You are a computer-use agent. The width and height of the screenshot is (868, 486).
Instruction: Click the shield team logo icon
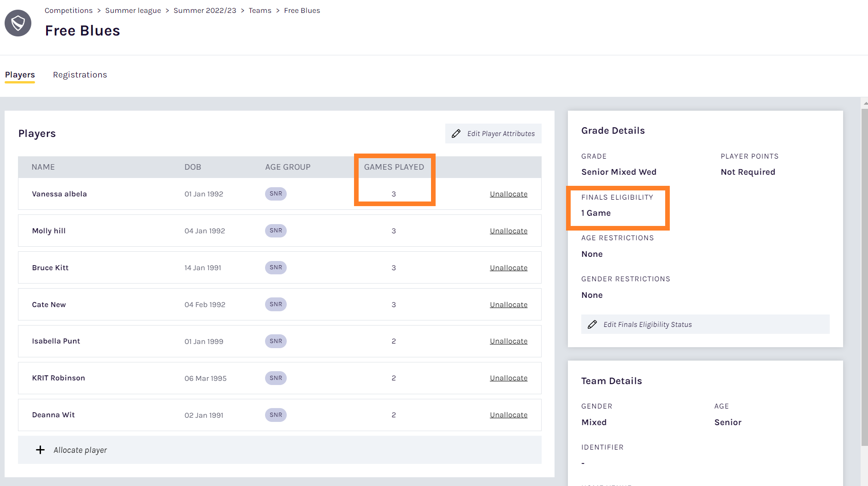(x=18, y=23)
